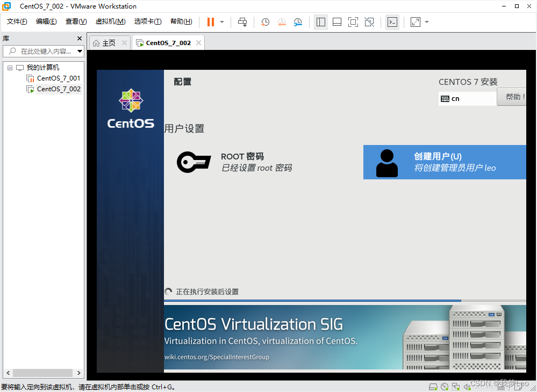Viewport: 537px width, 392px height.
Task: Click the stretch guest display icon
Action: (416, 22)
